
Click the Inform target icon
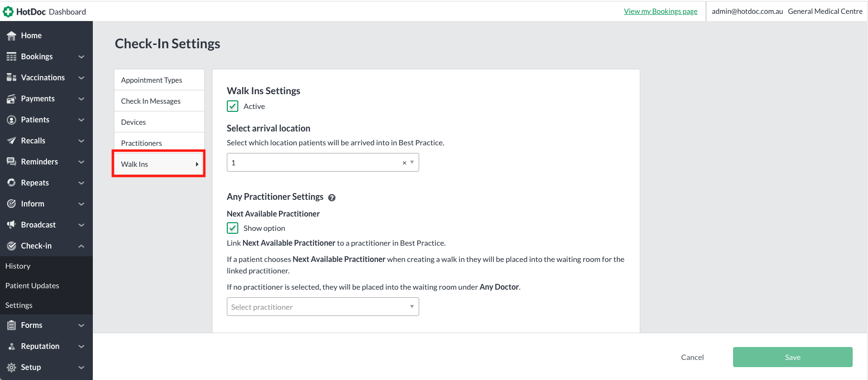(x=11, y=204)
